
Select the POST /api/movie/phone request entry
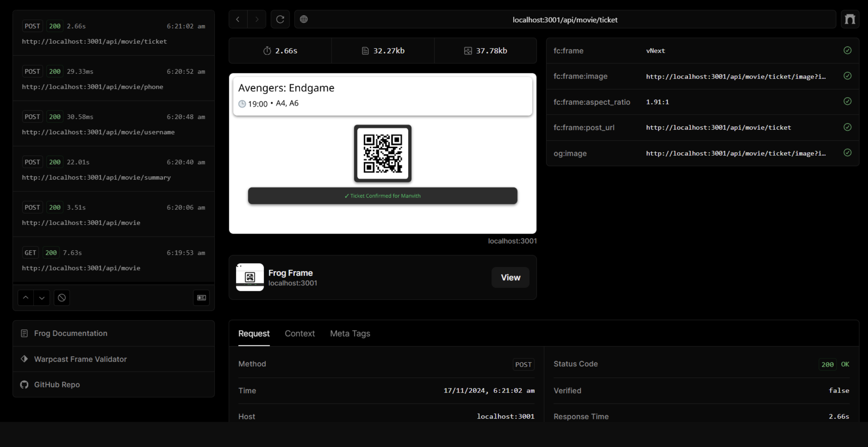114,78
